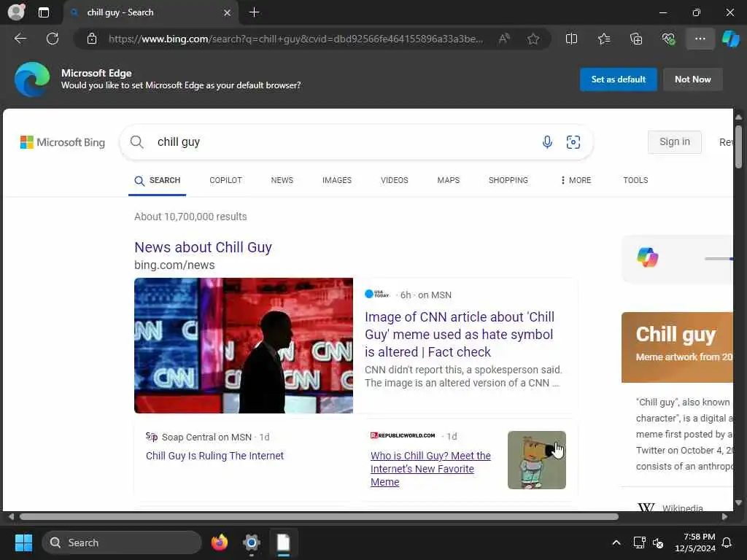Image resolution: width=747 pixels, height=560 pixels.
Task: Open the tab actions menu icon
Action: point(43,12)
